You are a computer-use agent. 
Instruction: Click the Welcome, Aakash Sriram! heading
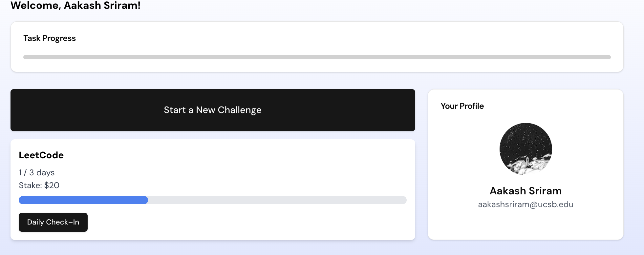pos(75,6)
